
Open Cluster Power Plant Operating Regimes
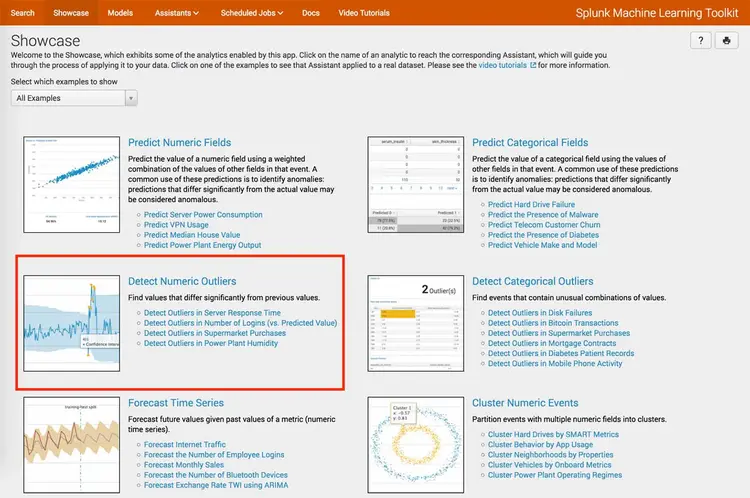(x=555, y=475)
